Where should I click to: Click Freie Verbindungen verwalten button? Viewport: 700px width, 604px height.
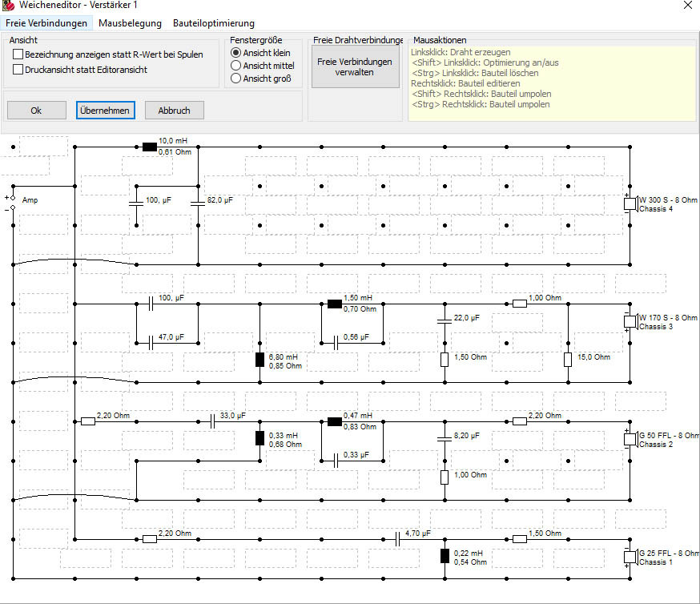pyautogui.click(x=355, y=67)
